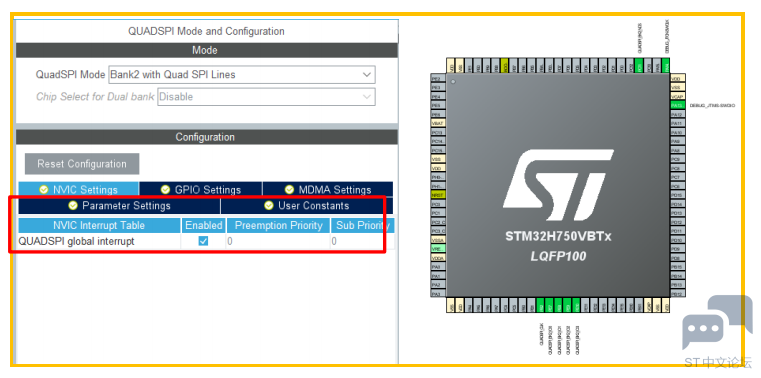Open the MDMA Settings tab
This screenshot has height=378, width=761.
coord(328,190)
